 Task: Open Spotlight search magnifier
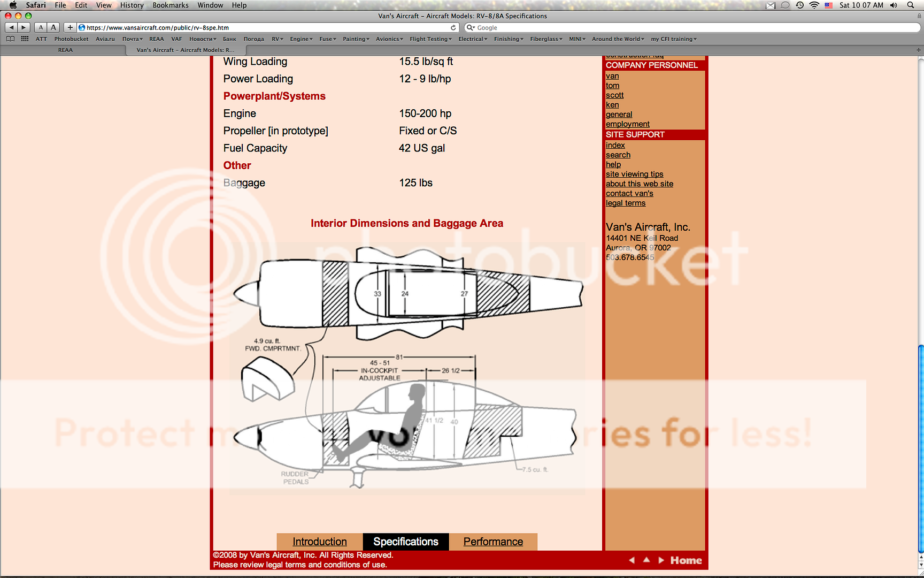click(x=911, y=5)
